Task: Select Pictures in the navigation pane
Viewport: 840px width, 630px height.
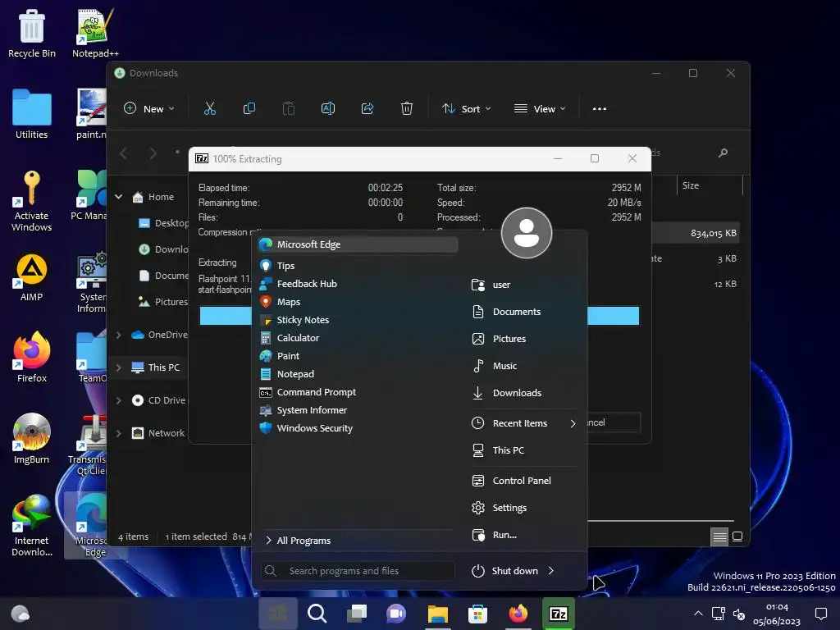Action: [x=163, y=302]
